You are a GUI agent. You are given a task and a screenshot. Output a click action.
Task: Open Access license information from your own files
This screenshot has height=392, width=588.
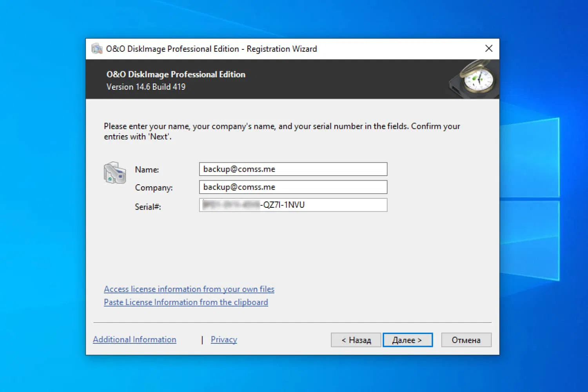tap(189, 289)
